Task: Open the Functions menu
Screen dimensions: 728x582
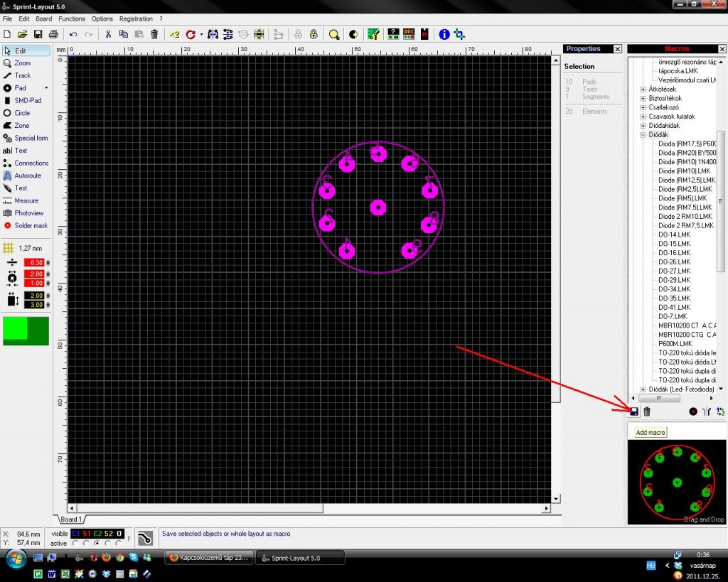Action: (72, 19)
